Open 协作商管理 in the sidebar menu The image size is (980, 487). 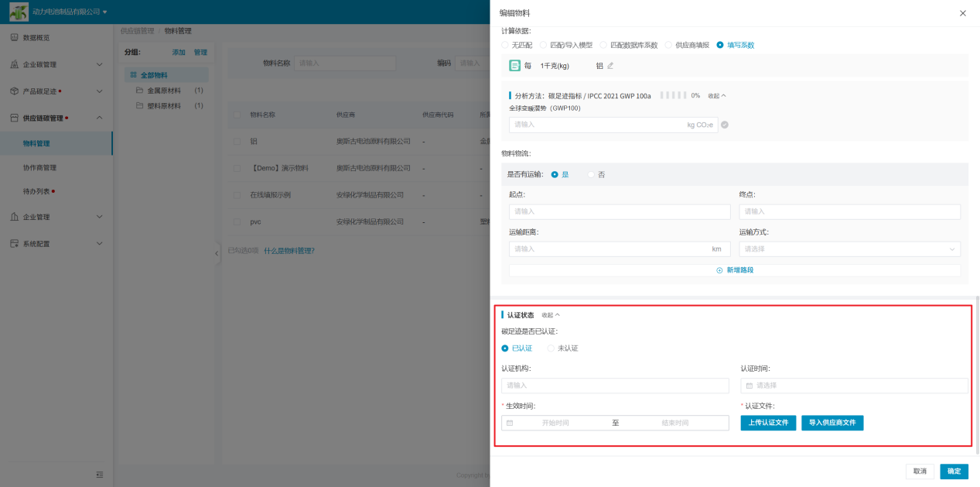tap(39, 167)
